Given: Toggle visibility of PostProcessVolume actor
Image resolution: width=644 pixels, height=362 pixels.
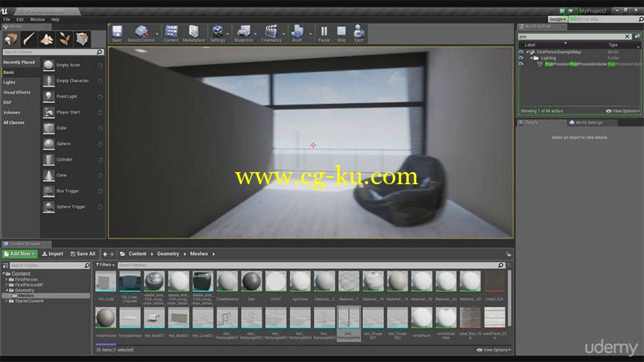Looking at the screenshot, I should click(521, 64).
